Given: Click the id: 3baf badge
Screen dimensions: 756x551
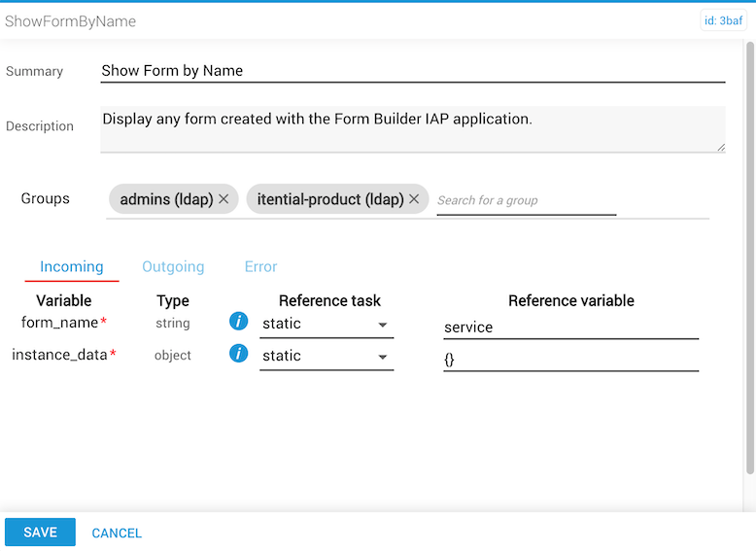Looking at the screenshot, I should 723,21.
